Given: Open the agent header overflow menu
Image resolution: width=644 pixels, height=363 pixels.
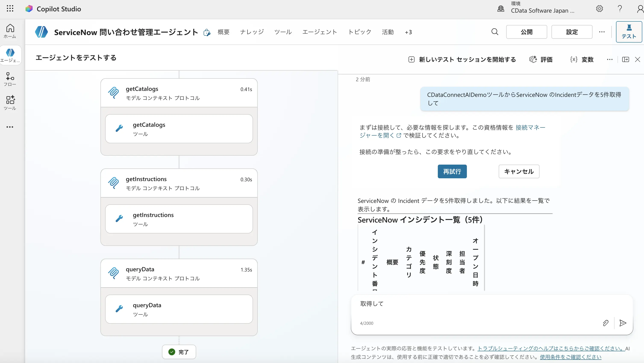Looking at the screenshot, I should (602, 32).
